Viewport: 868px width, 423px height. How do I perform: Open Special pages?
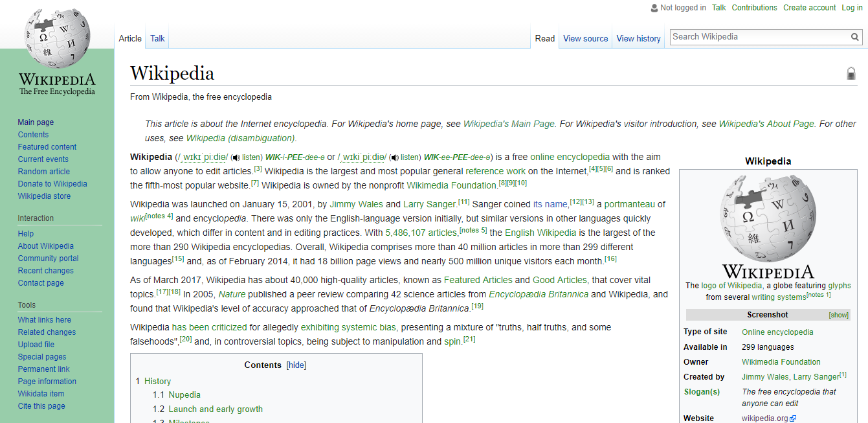[x=42, y=357]
